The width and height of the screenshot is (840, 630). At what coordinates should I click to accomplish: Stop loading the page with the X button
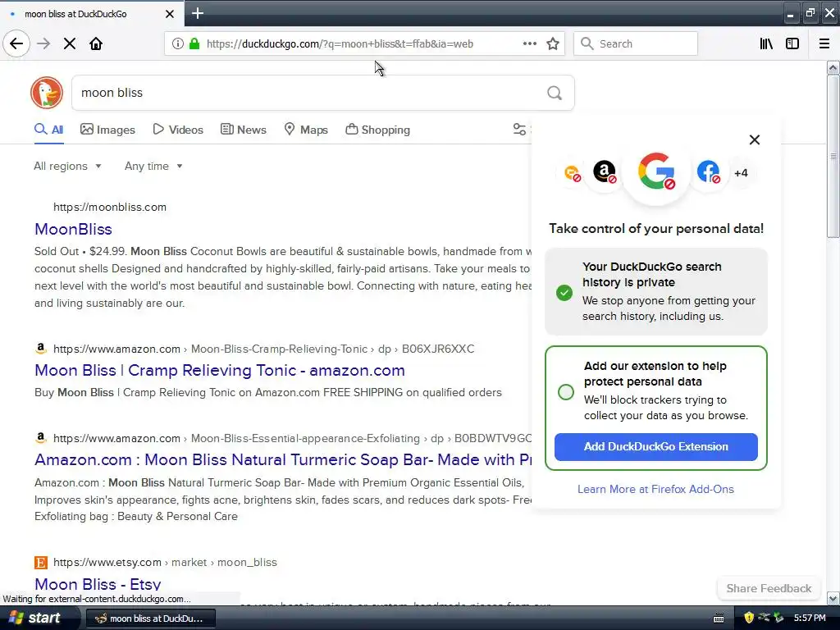click(70, 43)
